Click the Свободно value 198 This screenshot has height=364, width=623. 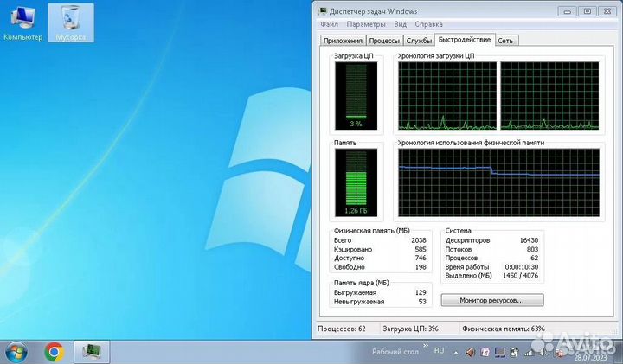click(421, 267)
